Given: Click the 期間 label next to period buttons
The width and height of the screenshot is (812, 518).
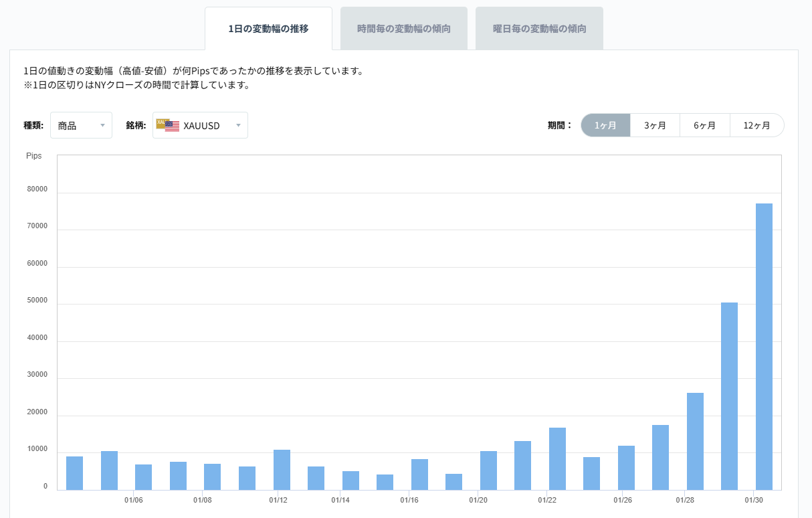Looking at the screenshot, I should point(559,125).
